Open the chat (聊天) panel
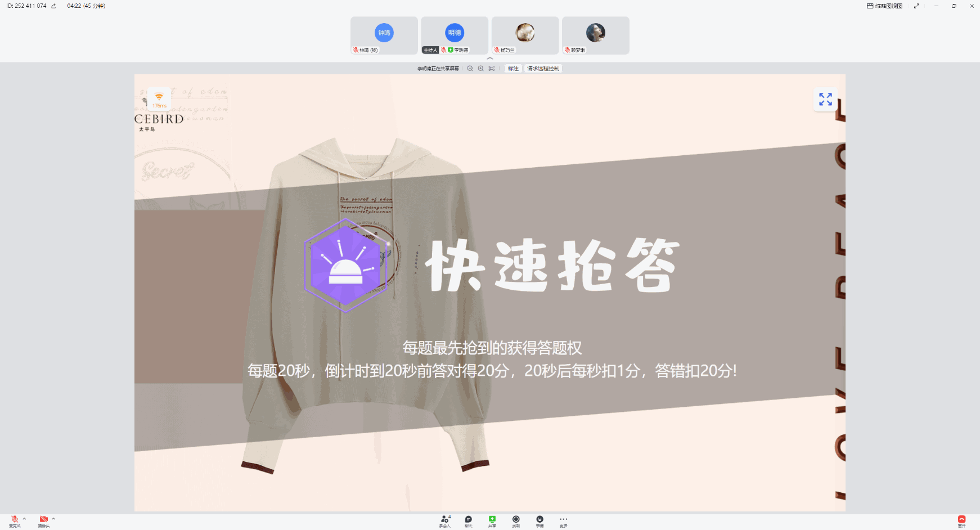This screenshot has width=980, height=530. [x=468, y=520]
